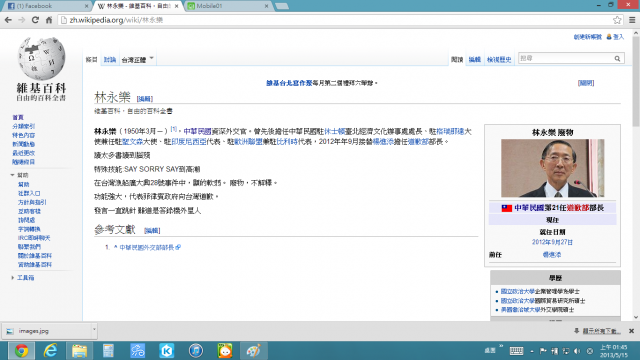Click the login link at top right
Screen dimensions: 640x360
click(618, 37)
